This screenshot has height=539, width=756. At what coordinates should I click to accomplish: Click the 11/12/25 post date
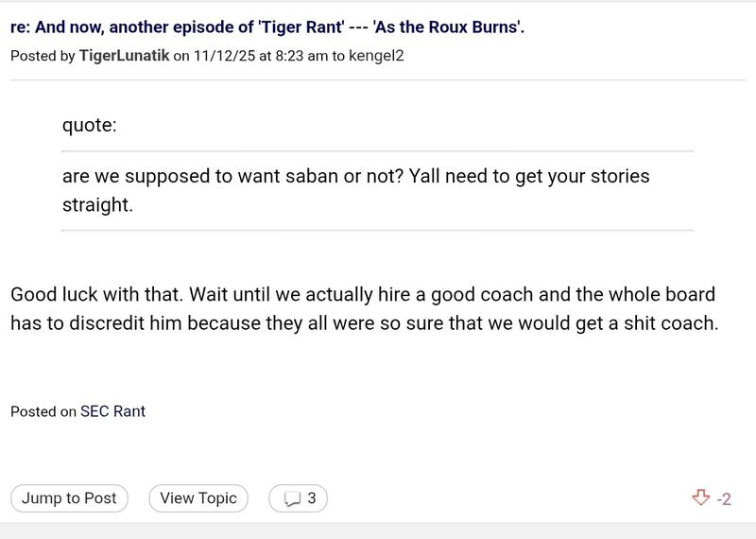[225, 56]
